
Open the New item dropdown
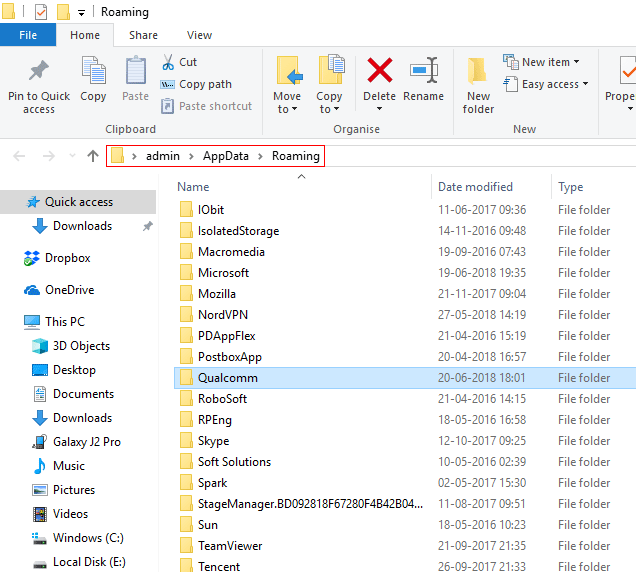(x=577, y=62)
